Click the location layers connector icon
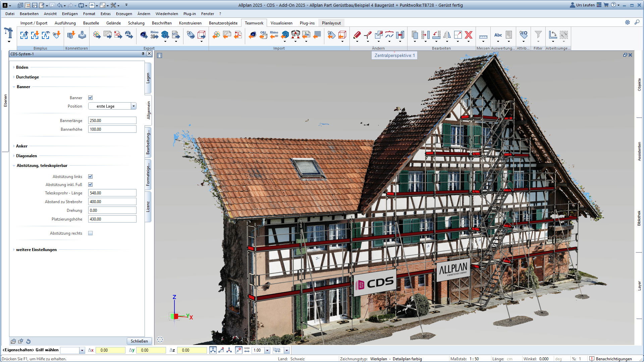 pyautogui.click(x=82, y=35)
